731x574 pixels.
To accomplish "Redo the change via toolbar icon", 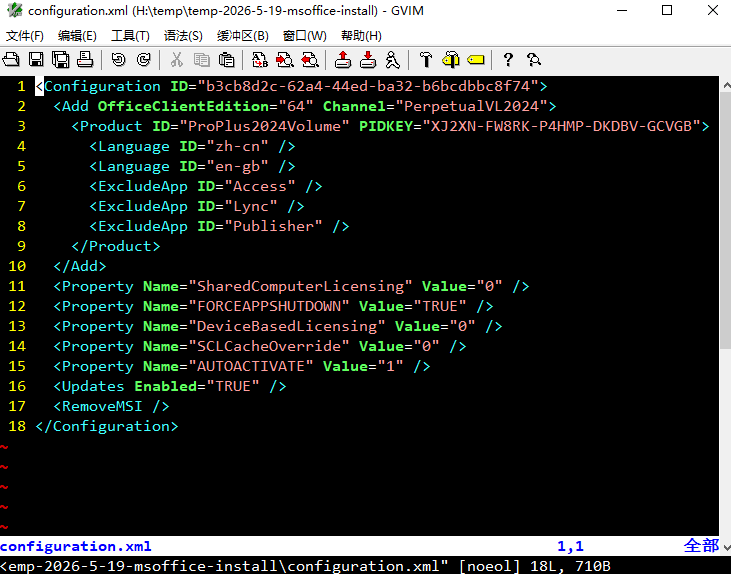I will (144, 60).
